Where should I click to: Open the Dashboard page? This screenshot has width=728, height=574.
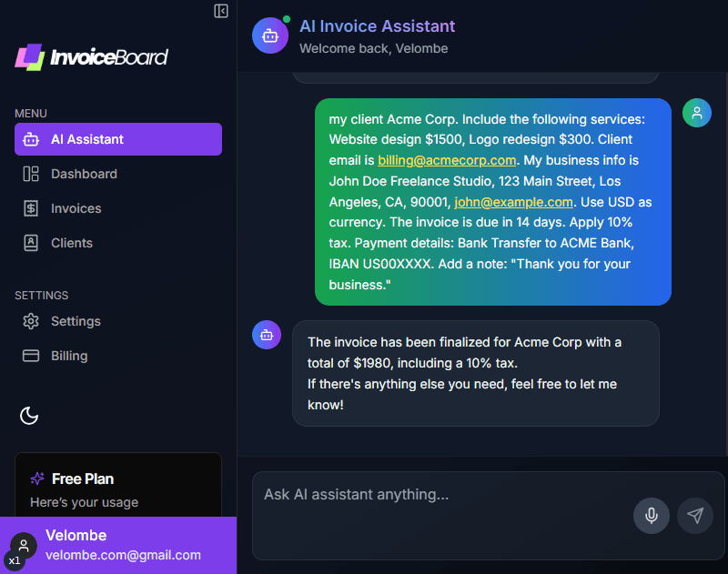[84, 174]
